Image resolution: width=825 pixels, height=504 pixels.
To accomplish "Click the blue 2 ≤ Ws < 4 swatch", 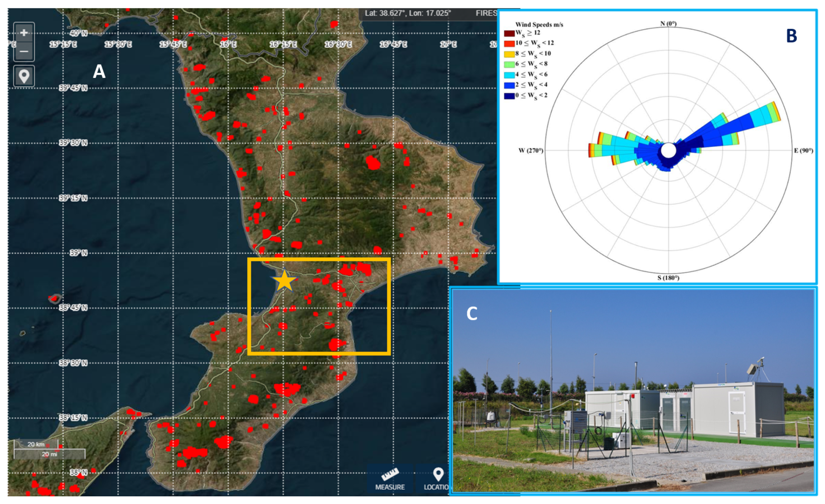I will pos(509,85).
